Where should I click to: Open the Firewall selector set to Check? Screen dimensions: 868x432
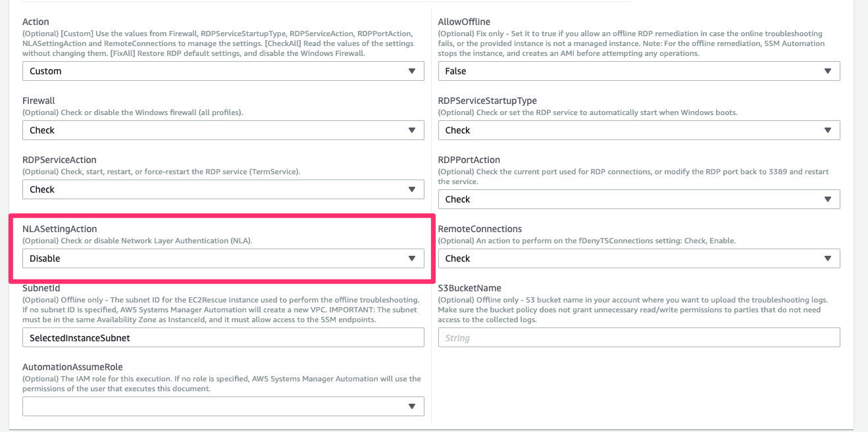[224, 130]
